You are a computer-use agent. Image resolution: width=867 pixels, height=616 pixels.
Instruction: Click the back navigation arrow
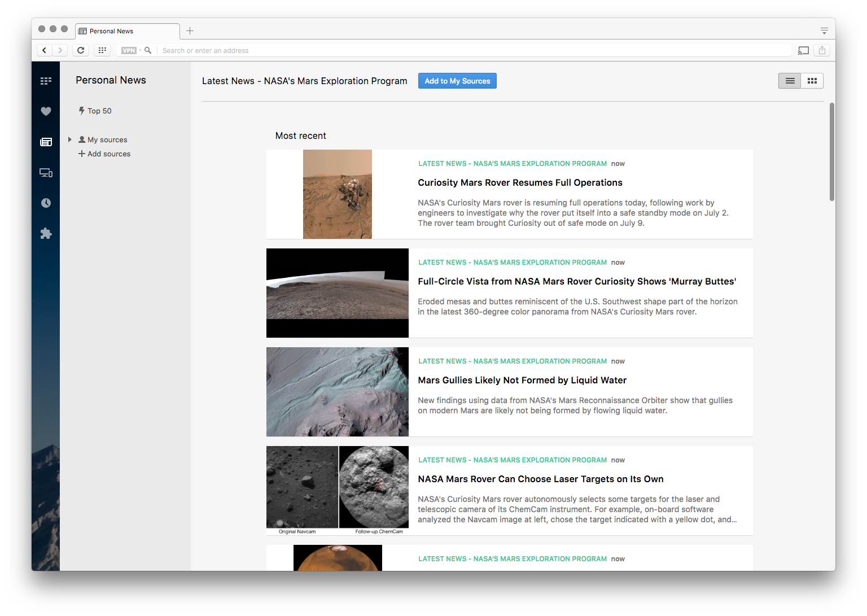point(45,50)
